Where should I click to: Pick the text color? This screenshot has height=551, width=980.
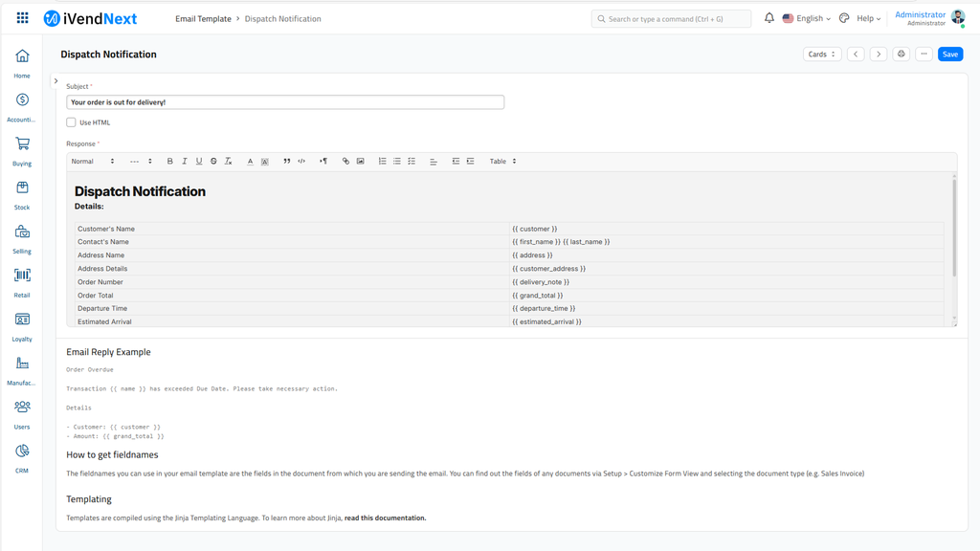pyautogui.click(x=250, y=161)
